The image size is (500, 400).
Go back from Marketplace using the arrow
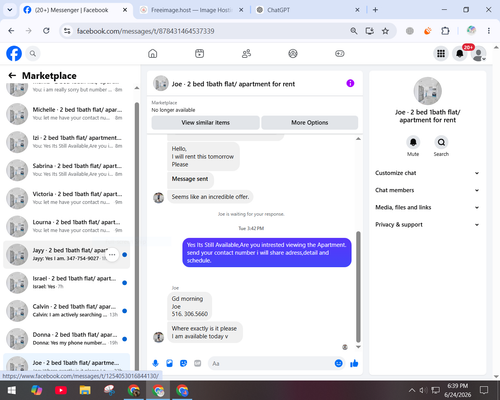(12, 76)
